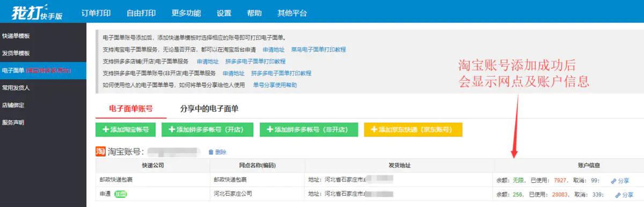
Task: Open 拼多多电子面单打印教程 on the (非开店) line
Action: point(281,73)
